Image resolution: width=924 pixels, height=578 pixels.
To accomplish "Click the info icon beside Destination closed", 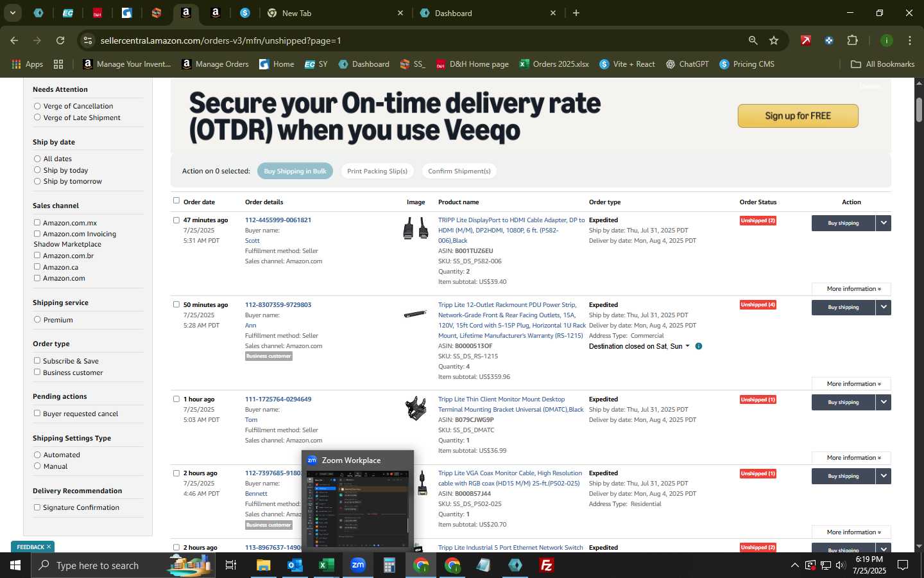I will [699, 346].
